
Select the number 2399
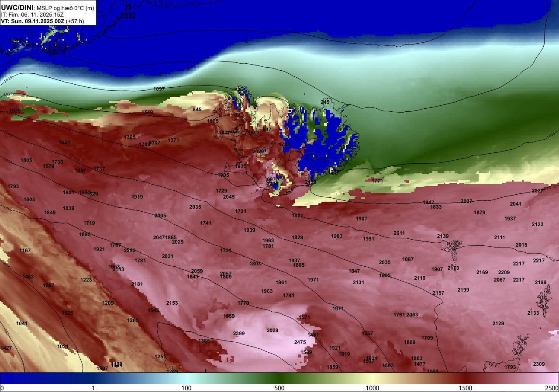239,334
